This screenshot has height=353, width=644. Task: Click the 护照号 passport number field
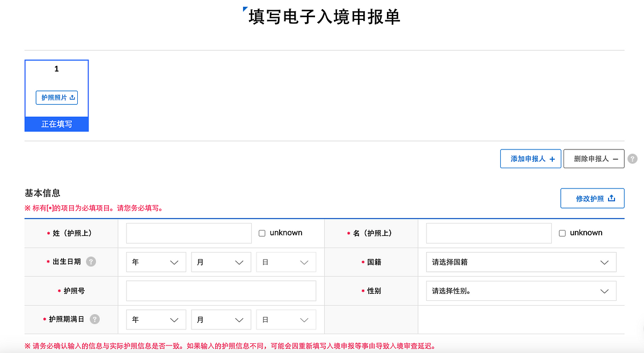click(x=221, y=291)
